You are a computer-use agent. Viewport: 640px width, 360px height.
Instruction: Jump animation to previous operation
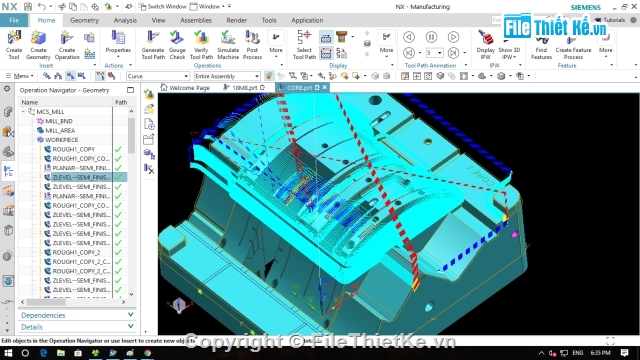[409, 53]
